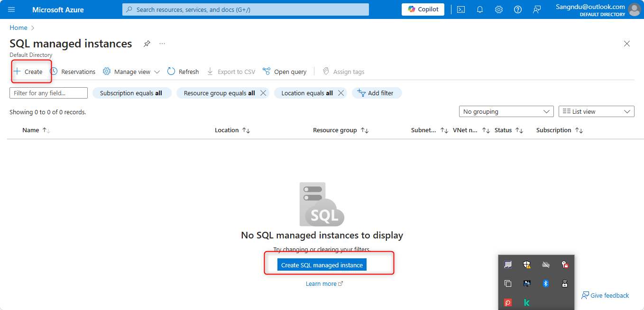Expand the Manage view menu

coord(131,72)
